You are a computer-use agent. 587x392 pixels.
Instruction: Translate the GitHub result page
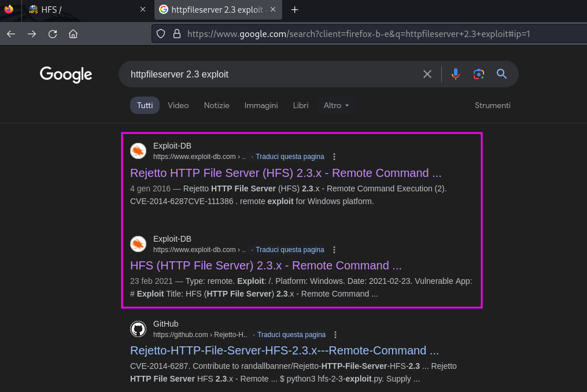click(291, 335)
